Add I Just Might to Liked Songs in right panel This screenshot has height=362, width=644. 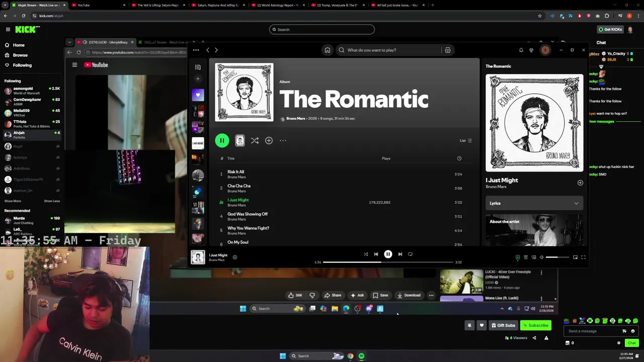pyautogui.click(x=580, y=183)
